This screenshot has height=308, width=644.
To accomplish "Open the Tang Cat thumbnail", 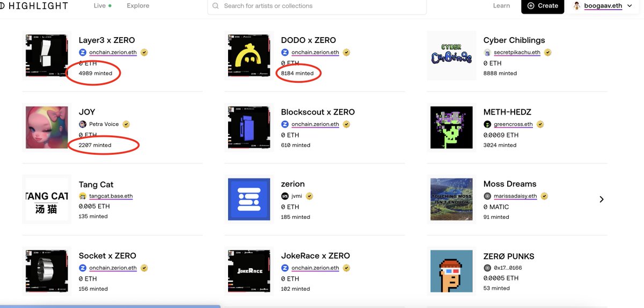I will (x=47, y=199).
